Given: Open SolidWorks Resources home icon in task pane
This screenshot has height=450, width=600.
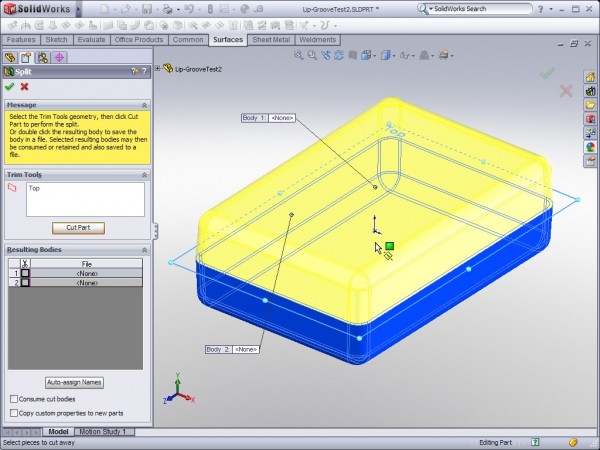Looking at the screenshot, I should click(590, 77).
